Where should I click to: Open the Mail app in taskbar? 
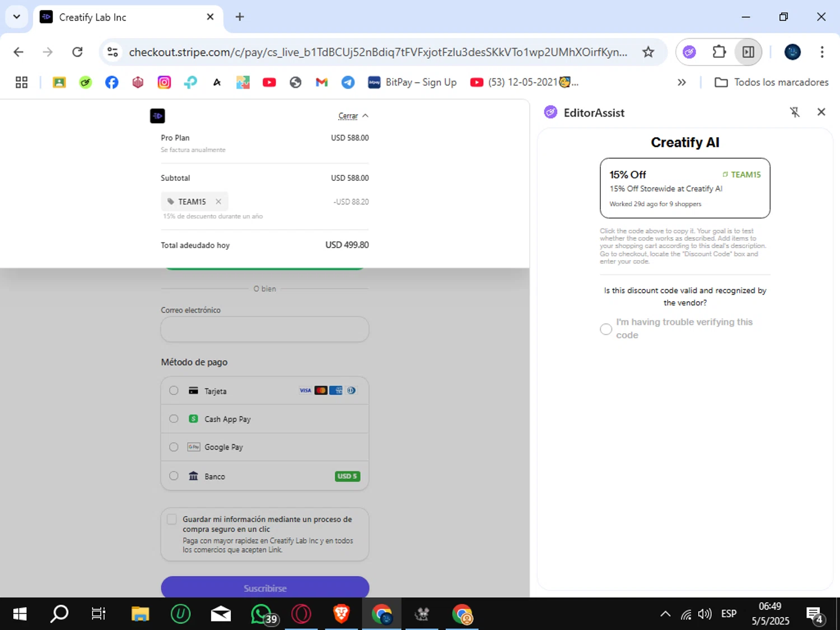(221, 614)
